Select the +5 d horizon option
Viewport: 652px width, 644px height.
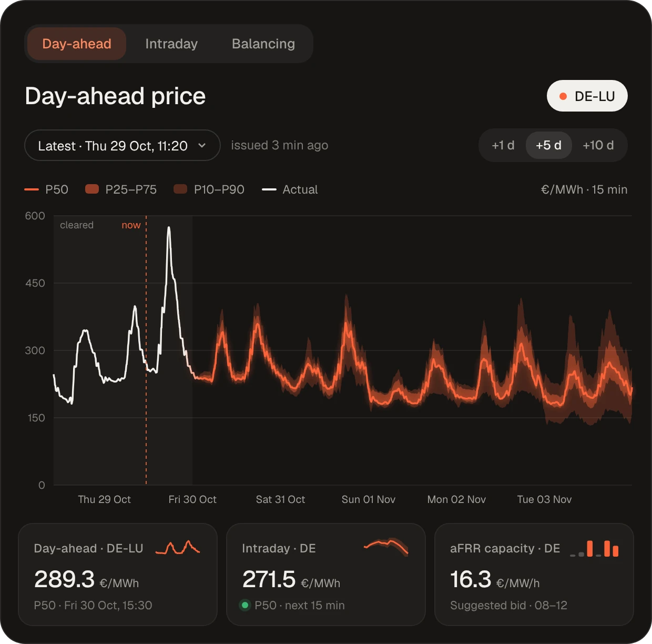[x=548, y=145]
